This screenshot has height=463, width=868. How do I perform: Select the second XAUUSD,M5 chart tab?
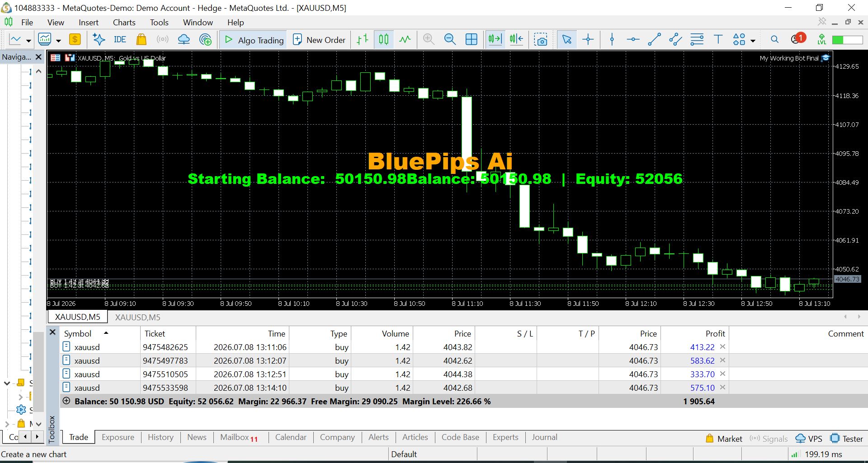pos(138,317)
